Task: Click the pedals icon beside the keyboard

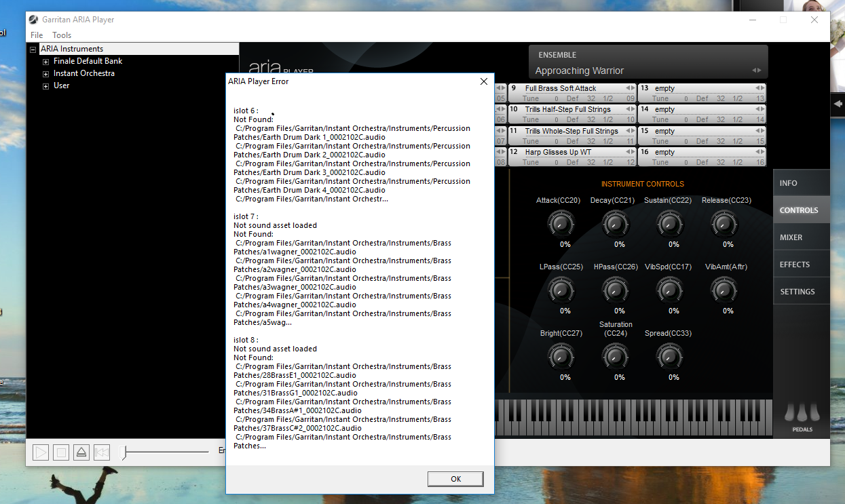Action: [x=802, y=413]
